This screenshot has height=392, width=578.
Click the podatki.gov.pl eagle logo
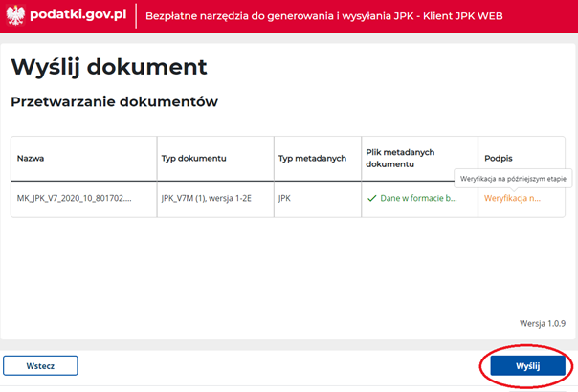15,15
